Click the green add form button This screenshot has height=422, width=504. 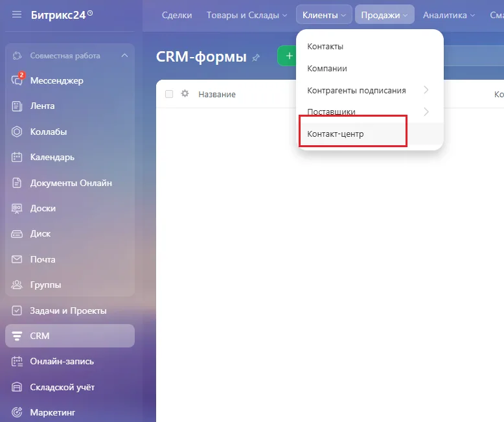click(287, 56)
